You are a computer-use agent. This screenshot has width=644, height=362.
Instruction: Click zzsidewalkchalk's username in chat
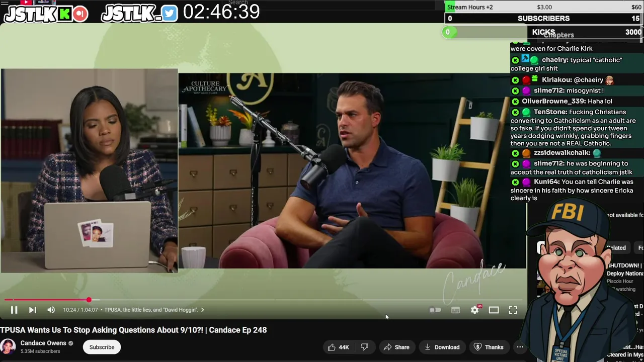click(x=562, y=152)
